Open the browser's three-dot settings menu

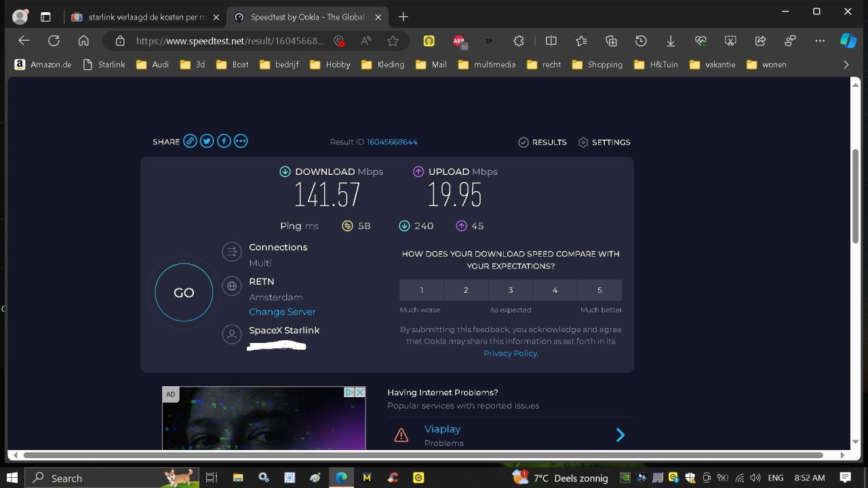(x=819, y=41)
